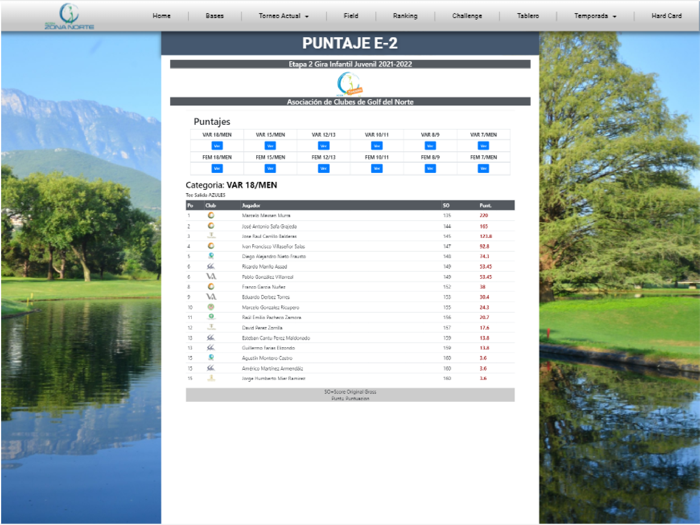Screen dimensions: 700x525
Task: Click club logo beside Américo Martínez
Action: (211, 368)
